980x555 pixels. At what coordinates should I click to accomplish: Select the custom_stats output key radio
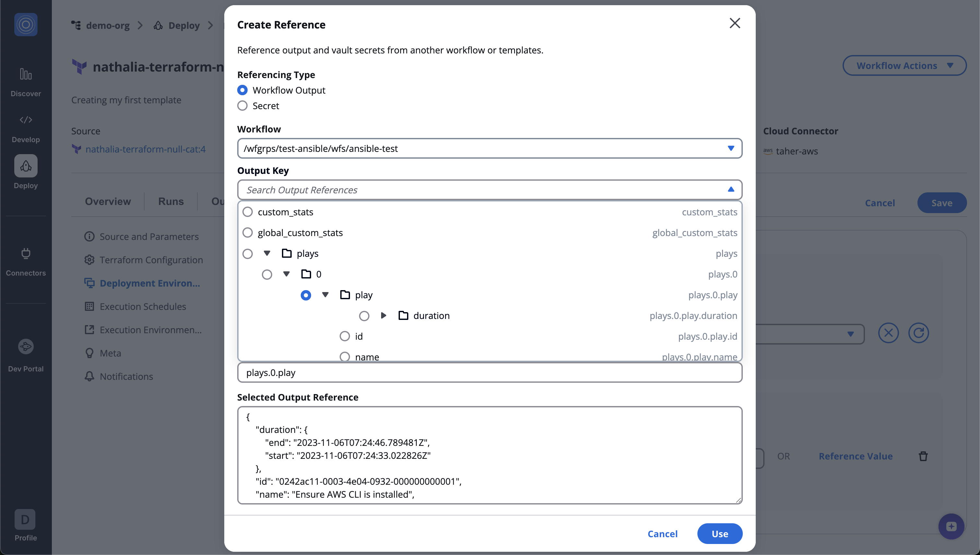pyautogui.click(x=248, y=212)
